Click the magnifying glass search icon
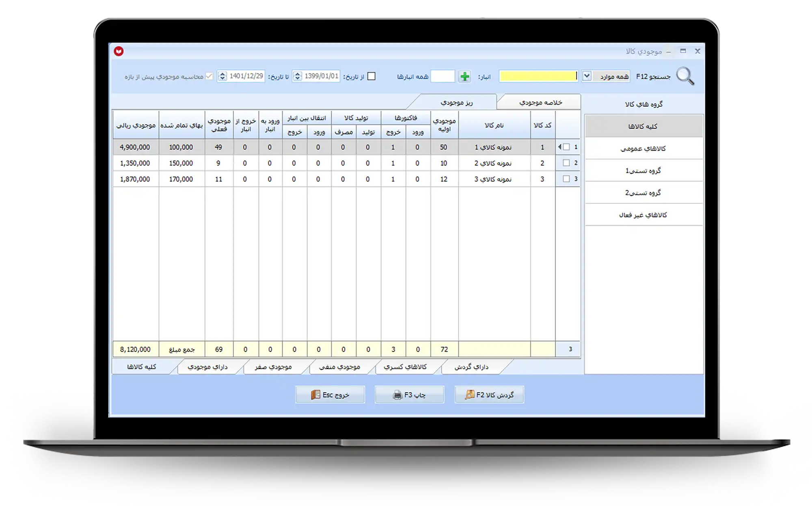Viewport: 812px width, 506px height. tap(685, 76)
